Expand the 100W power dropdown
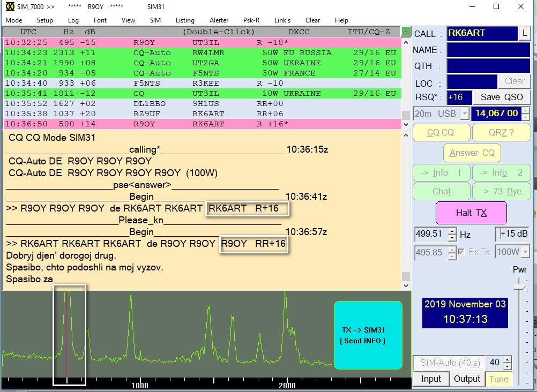This screenshot has width=537, height=392. (x=525, y=252)
